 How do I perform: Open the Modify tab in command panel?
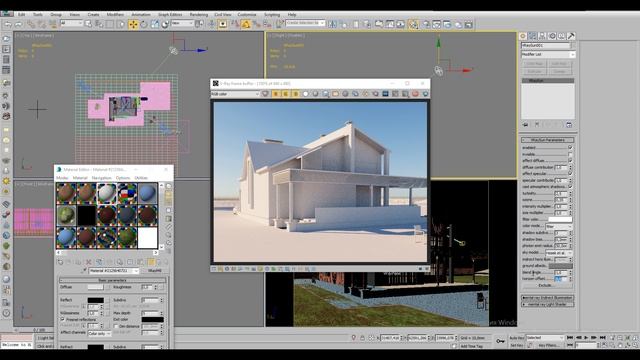pyautogui.click(x=533, y=36)
